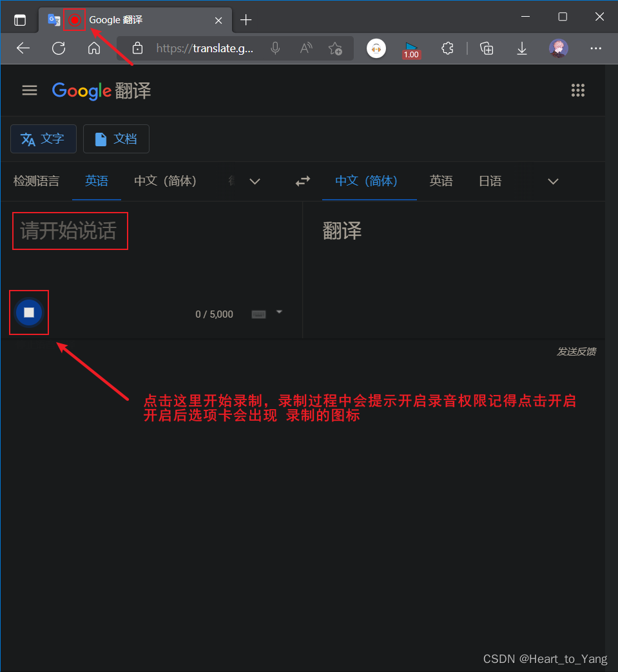Viewport: 618px width, 672px height.
Task: View site information via the lock icon
Action: 137,48
